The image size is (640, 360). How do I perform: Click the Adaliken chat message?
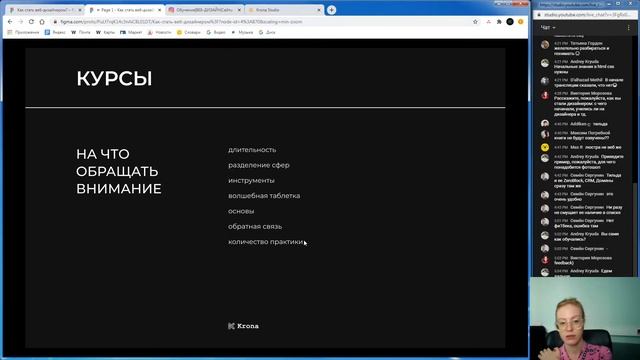(580, 124)
